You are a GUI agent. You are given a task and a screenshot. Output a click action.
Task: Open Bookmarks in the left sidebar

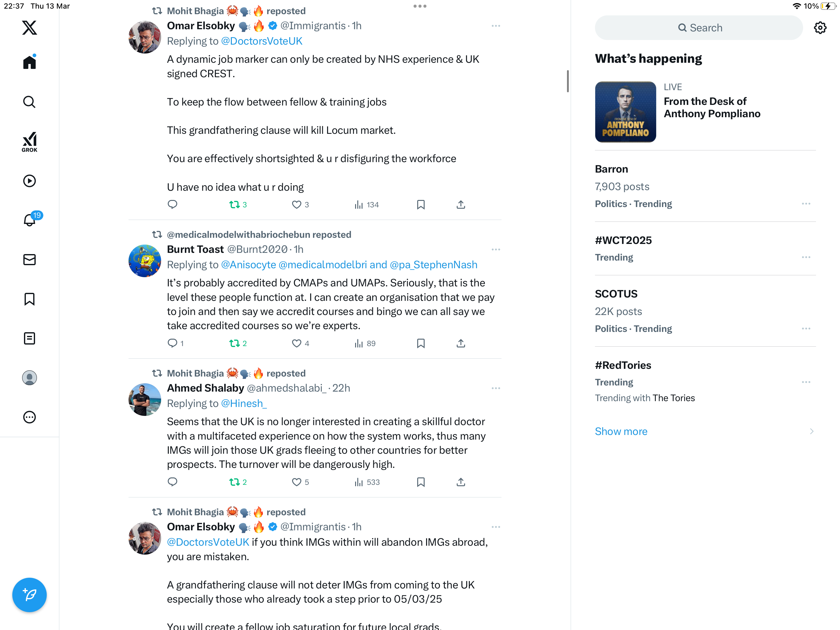tap(29, 299)
